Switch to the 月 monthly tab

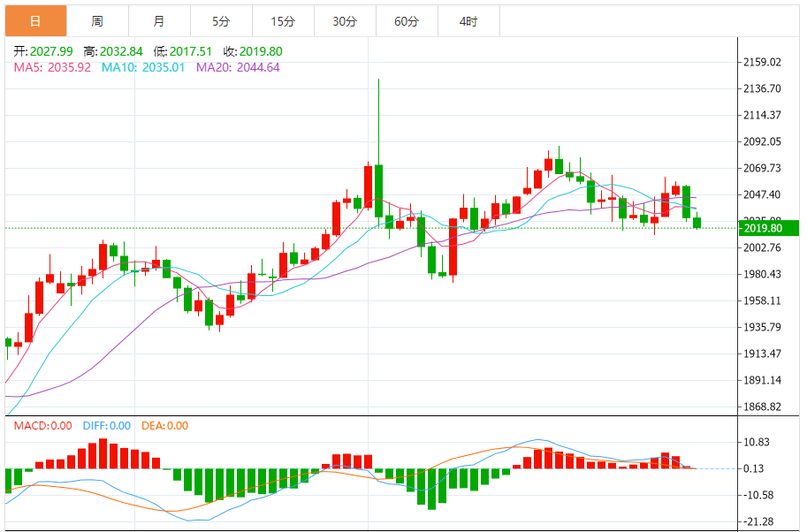pyautogui.click(x=160, y=21)
